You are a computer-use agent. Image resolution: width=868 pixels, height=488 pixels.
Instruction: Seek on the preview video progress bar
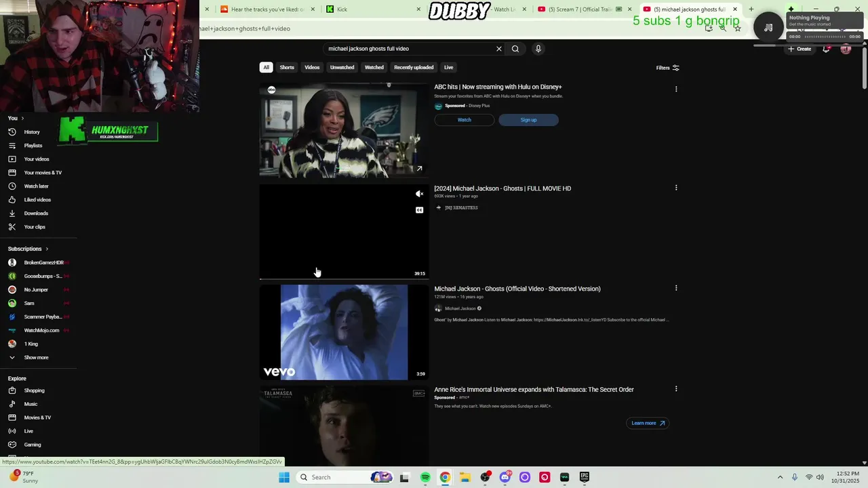click(x=344, y=279)
